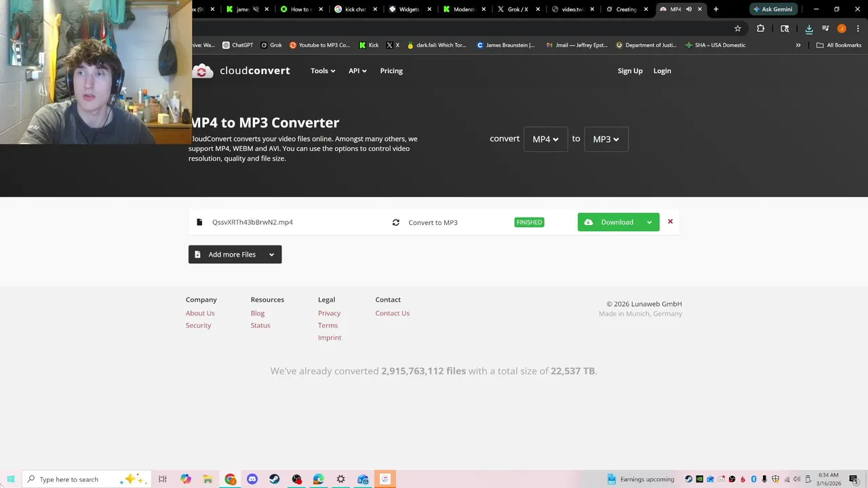Click the Windows Start button

(x=11, y=479)
